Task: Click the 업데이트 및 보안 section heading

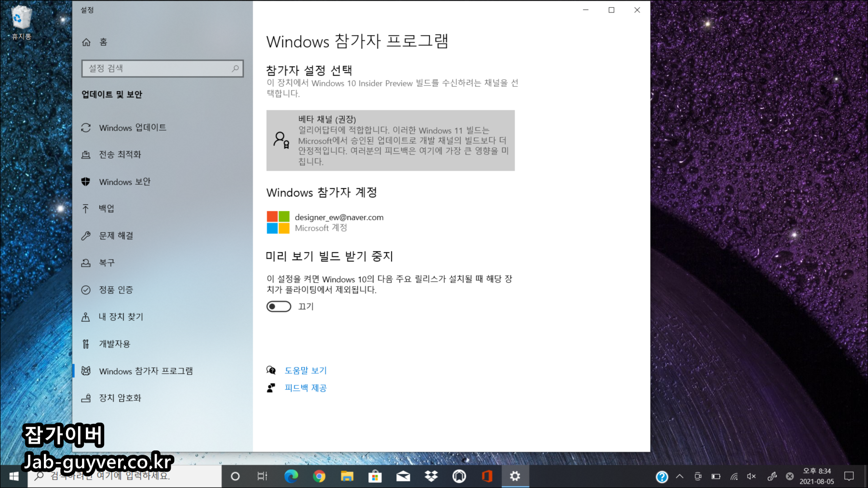Action: click(x=112, y=94)
